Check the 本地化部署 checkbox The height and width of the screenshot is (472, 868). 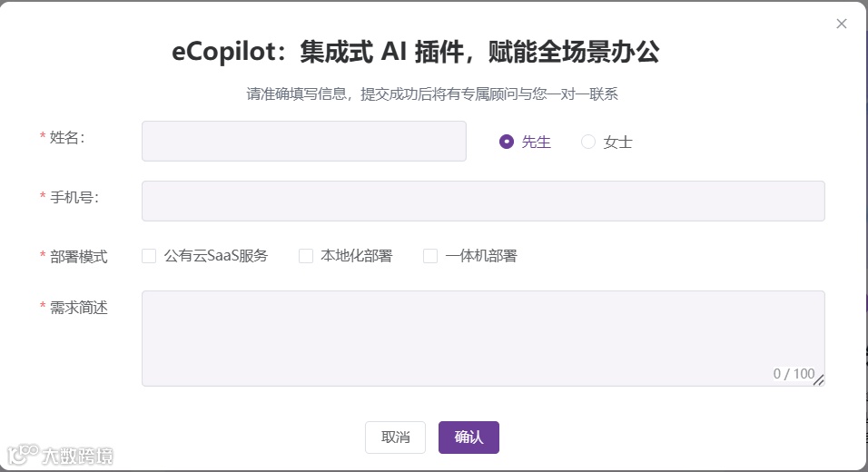306,256
